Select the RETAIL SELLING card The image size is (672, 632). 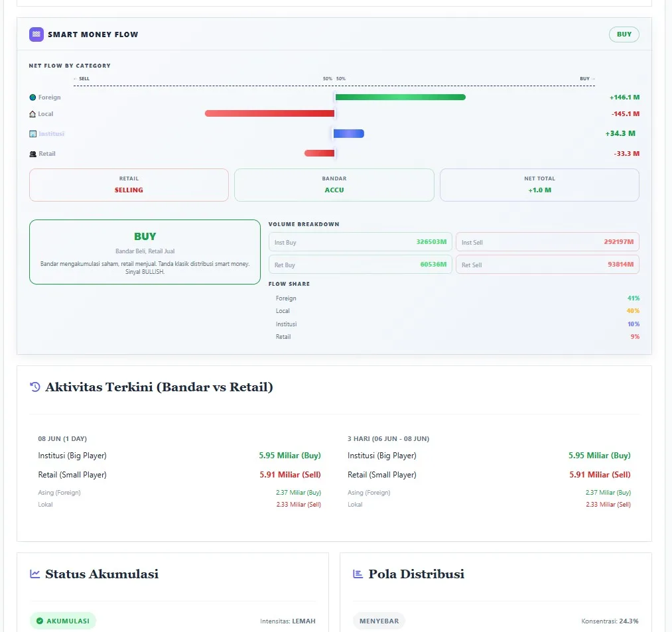click(x=129, y=184)
